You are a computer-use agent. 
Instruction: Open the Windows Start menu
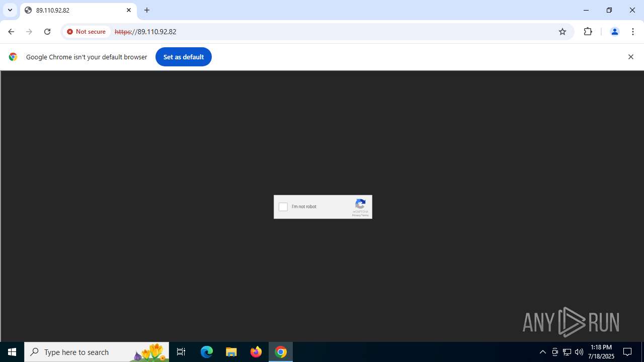pos(12,352)
